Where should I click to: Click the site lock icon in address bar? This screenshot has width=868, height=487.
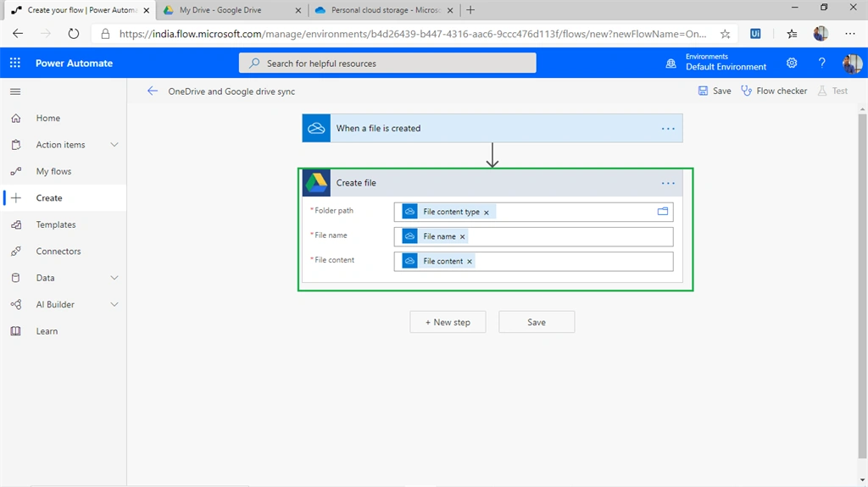[105, 34]
